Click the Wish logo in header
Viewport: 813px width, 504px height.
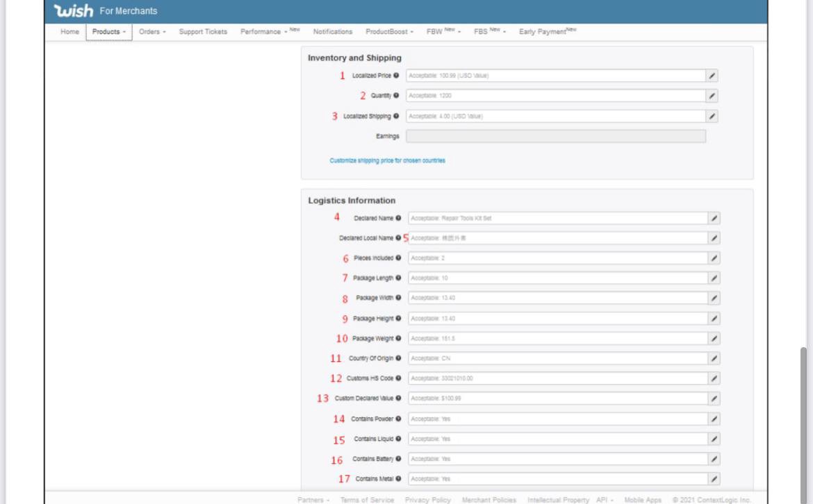click(74, 11)
